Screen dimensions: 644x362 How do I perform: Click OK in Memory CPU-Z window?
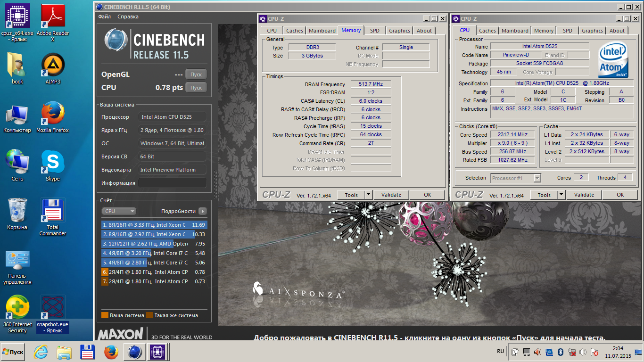pos(427,195)
